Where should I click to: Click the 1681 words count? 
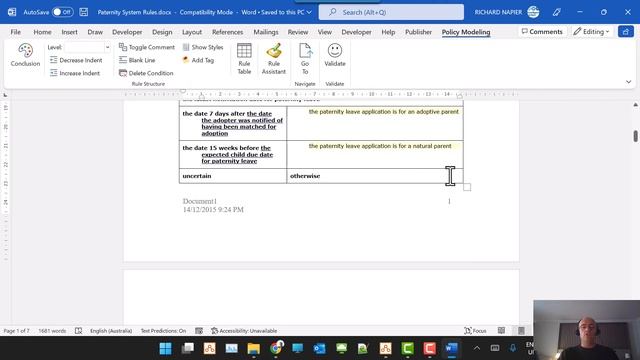point(52,331)
